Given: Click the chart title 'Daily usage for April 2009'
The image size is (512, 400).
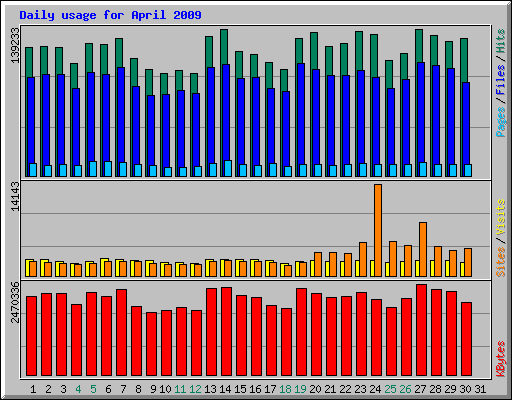Looking at the screenshot, I should point(110,15).
